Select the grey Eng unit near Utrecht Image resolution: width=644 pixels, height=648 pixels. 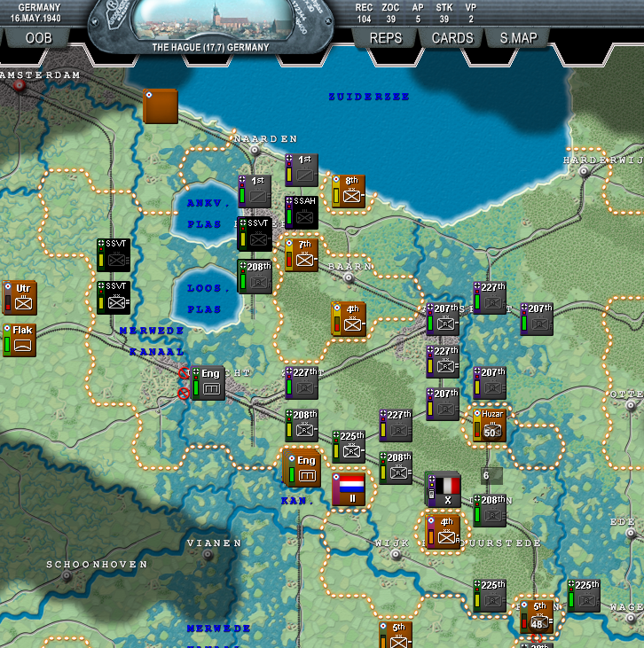click(x=208, y=383)
